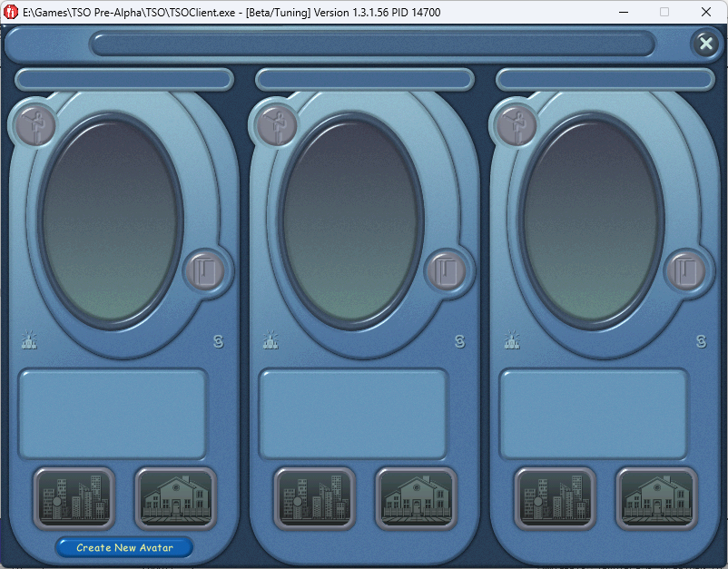Image resolution: width=728 pixels, height=569 pixels.
Task: Minimize the TSOClient window
Action: [624, 12]
